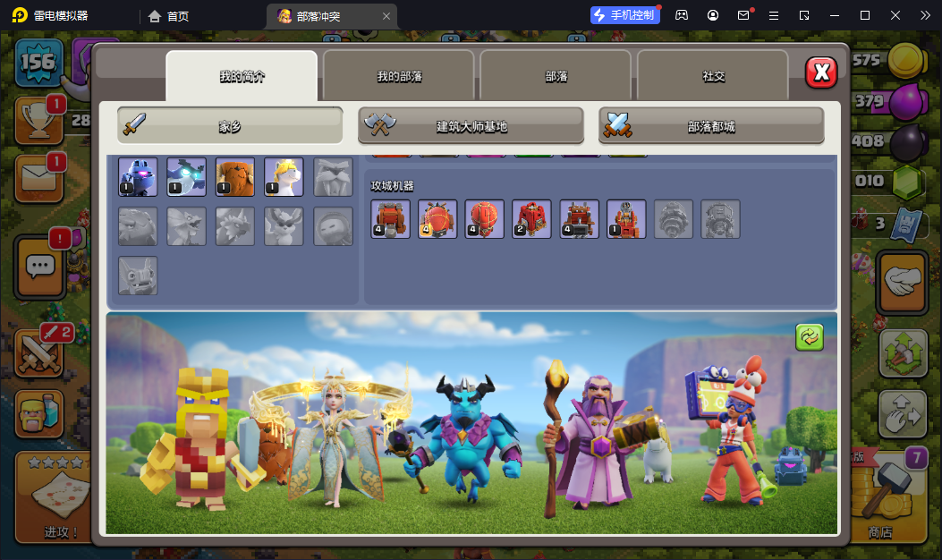The image size is (942, 560).
Task: Select the Log Launcher siege machine
Action: [x=579, y=218]
